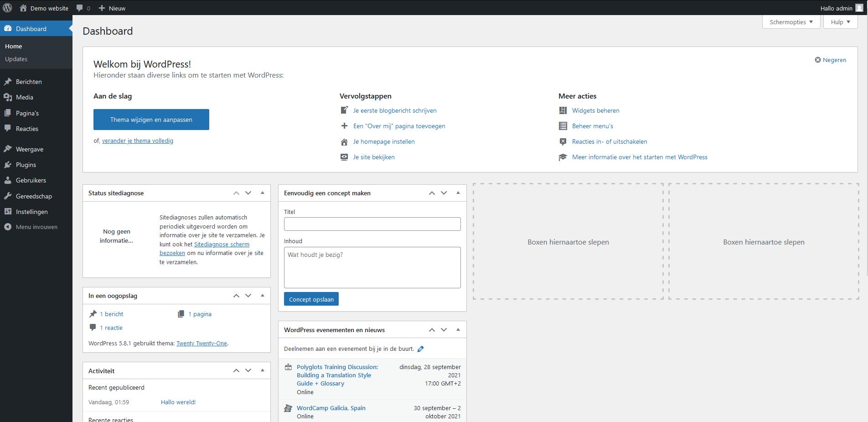
Task: Click the menu icon beside Beheer menu's
Action: [x=563, y=126]
